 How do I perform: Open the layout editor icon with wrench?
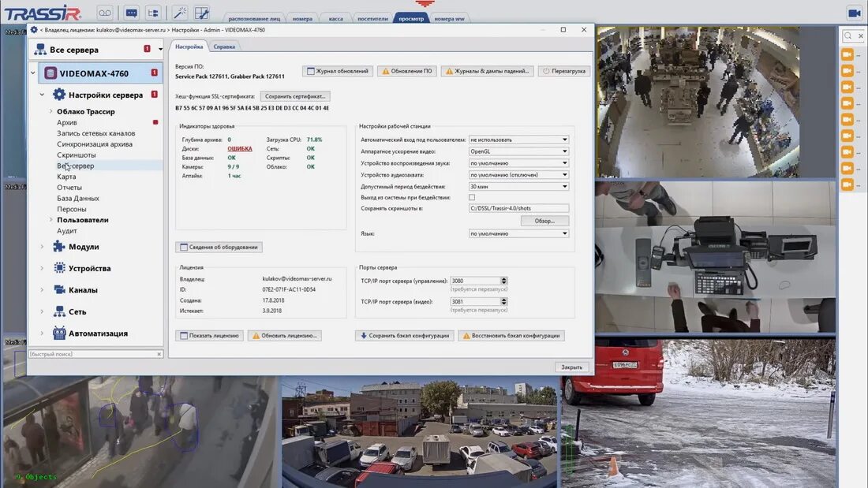[x=202, y=13]
